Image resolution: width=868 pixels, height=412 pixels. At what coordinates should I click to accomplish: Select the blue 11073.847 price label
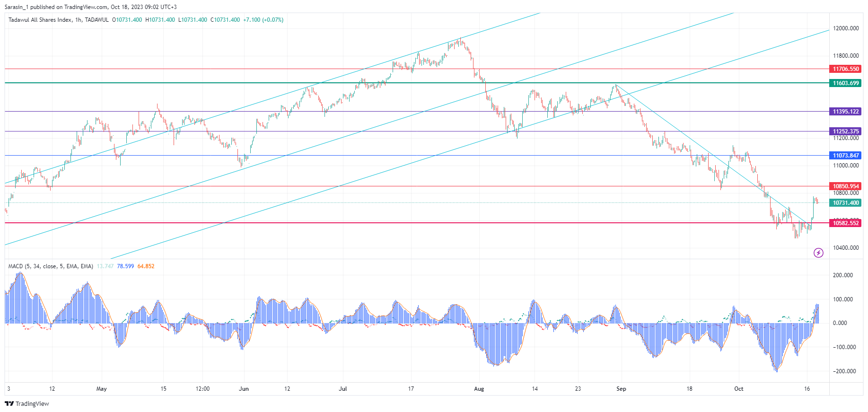coord(846,156)
